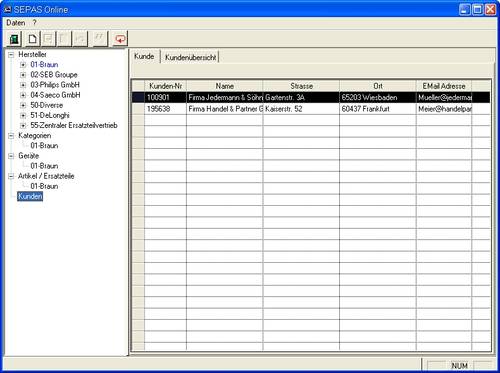
Task: Select 01-Braun under Geräte
Action: [x=44, y=166]
